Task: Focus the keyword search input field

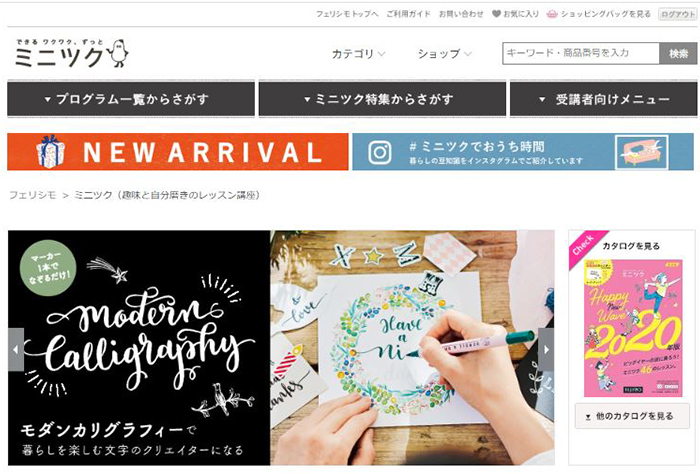Action: click(581, 54)
